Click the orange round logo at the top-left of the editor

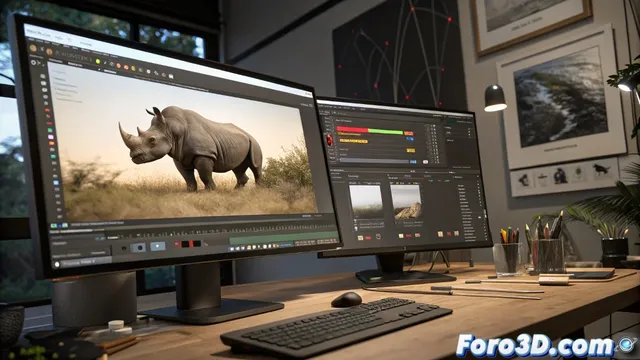click(x=33, y=48)
